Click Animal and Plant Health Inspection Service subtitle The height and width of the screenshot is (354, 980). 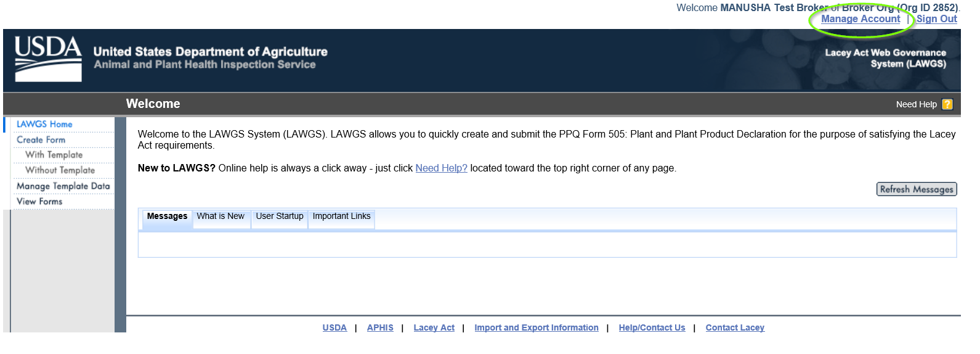(x=205, y=65)
